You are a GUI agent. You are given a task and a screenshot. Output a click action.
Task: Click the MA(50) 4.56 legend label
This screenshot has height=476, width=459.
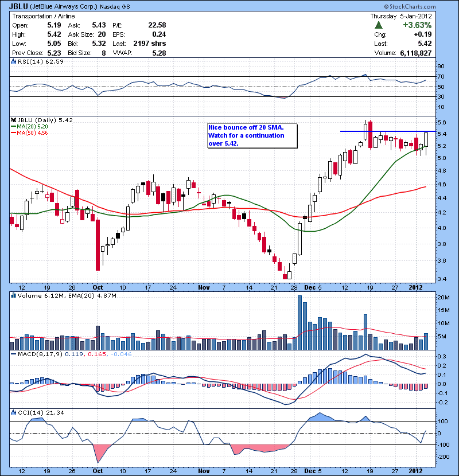click(33, 132)
